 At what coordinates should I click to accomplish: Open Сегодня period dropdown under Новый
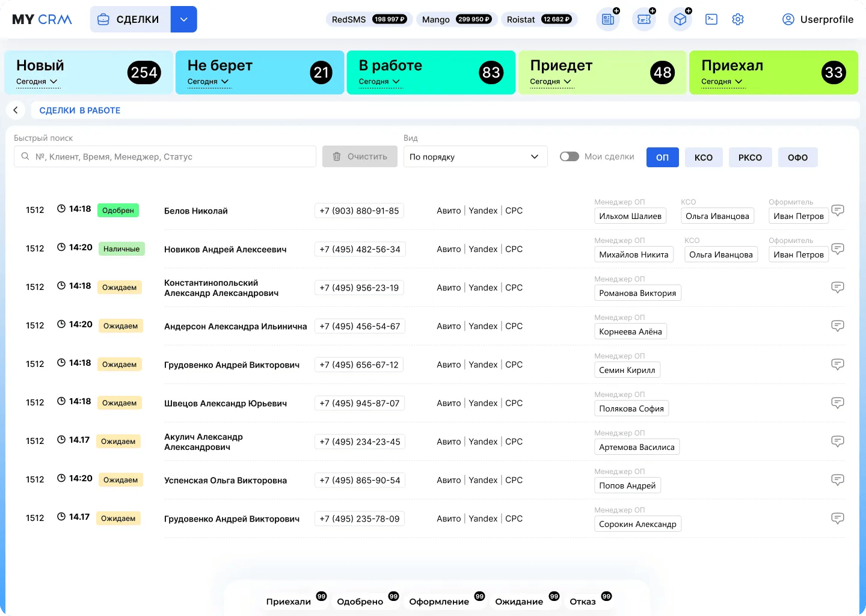tap(37, 82)
